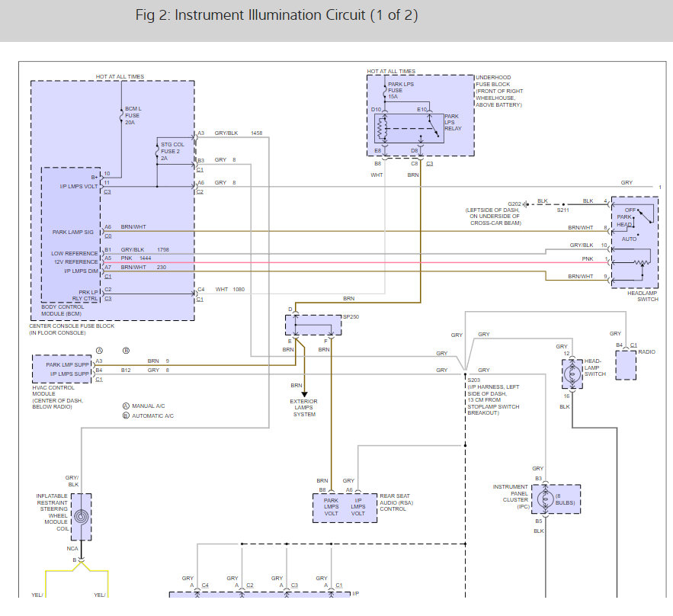The height and width of the screenshot is (616, 673).
Task: Click the "NCA" label below the coil
Action: click(72, 549)
